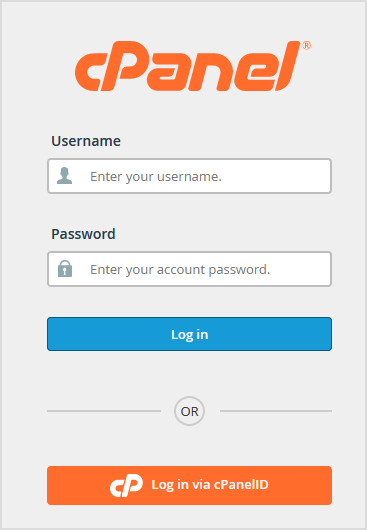Choose Log in via cPanelID
This screenshot has height=530, width=367.
click(189, 485)
